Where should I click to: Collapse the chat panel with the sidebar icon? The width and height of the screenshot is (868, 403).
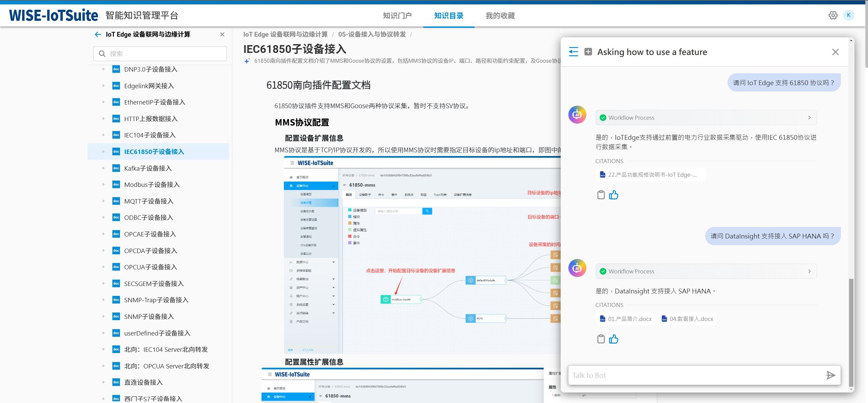pyautogui.click(x=574, y=52)
